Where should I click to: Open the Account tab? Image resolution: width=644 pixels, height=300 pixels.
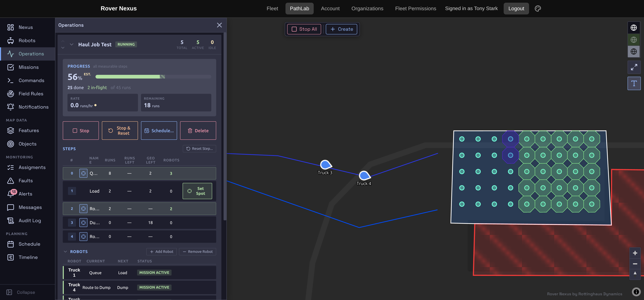coord(330,9)
